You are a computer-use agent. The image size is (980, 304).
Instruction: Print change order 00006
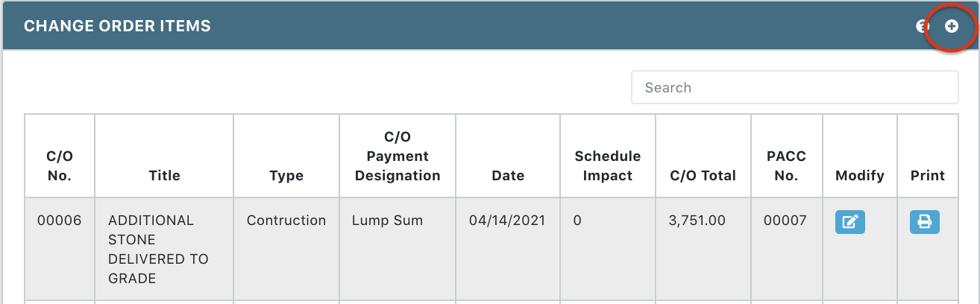coord(925,221)
